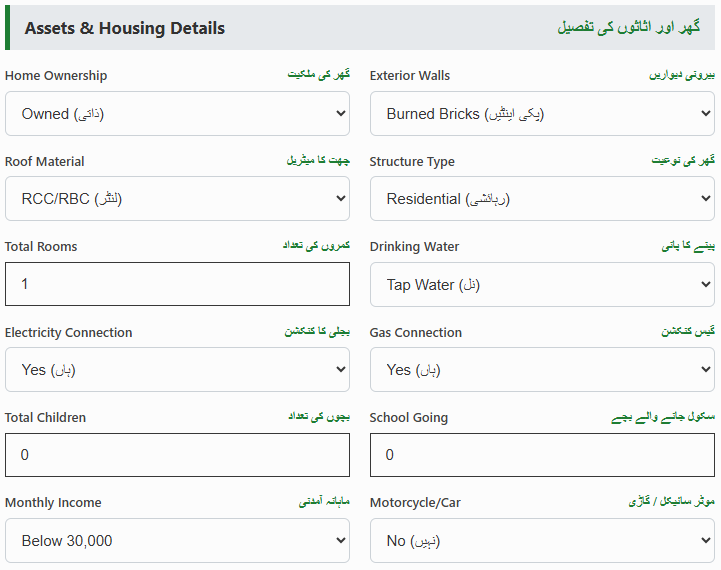The width and height of the screenshot is (721, 570).
Task: Open the Motorcycle/Car dropdown
Action: (542, 541)
